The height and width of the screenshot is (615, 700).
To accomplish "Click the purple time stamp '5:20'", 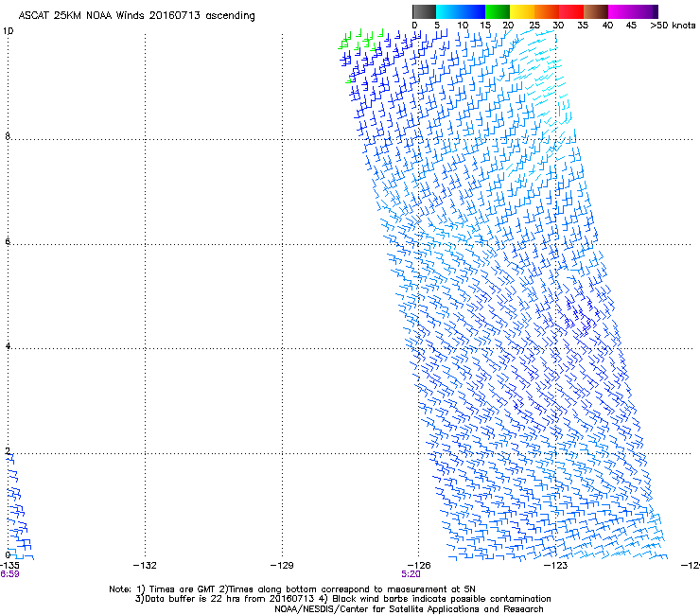I will tap(411, 574).
